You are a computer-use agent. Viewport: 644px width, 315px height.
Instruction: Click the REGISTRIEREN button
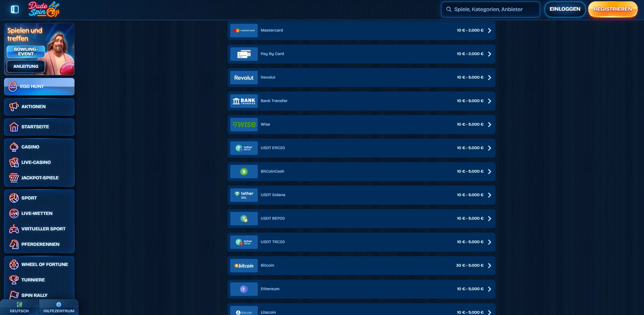point(612,9)
